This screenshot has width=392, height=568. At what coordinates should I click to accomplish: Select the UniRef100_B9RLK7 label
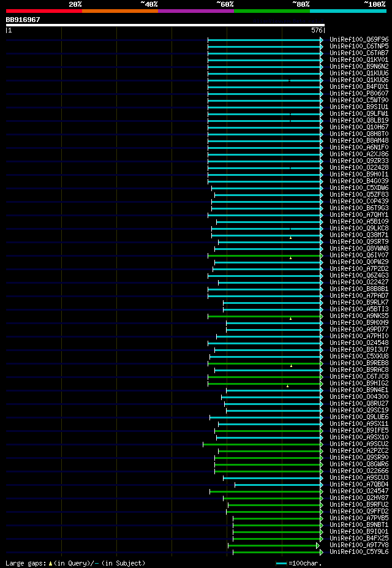[x=359, y=303]
